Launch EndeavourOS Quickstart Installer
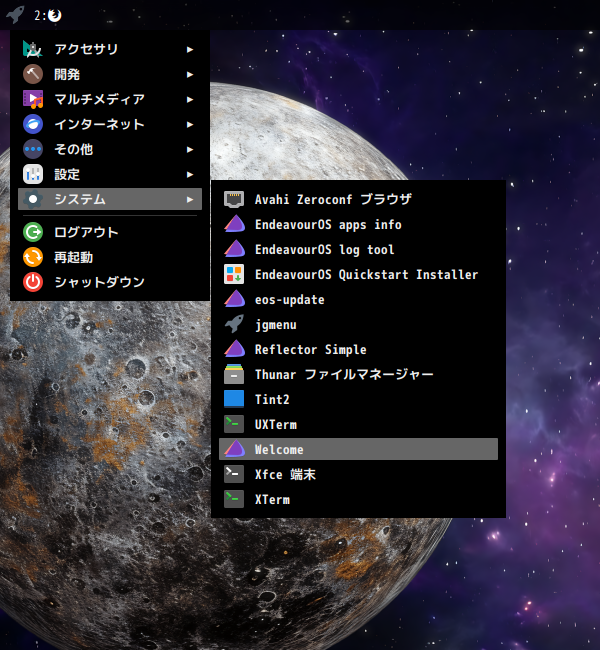Image resolution: width=600 pixels, height=650 pixels. (358, 274)
